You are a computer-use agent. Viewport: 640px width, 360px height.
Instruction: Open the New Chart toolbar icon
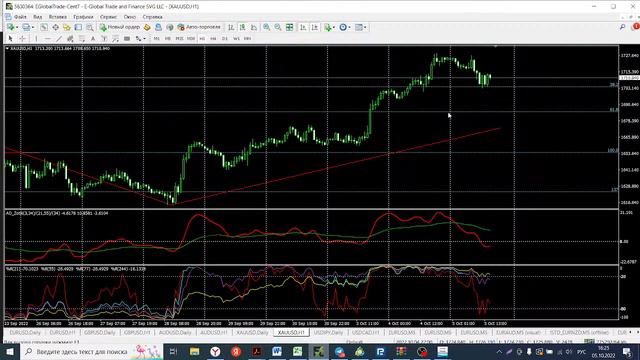coord(10,27)
